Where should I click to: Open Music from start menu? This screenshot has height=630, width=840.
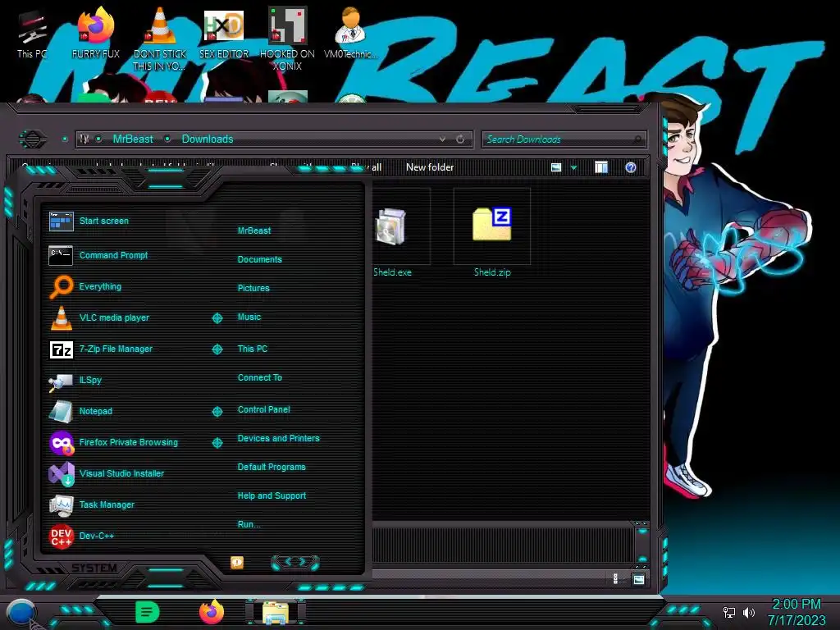(249, 317)
